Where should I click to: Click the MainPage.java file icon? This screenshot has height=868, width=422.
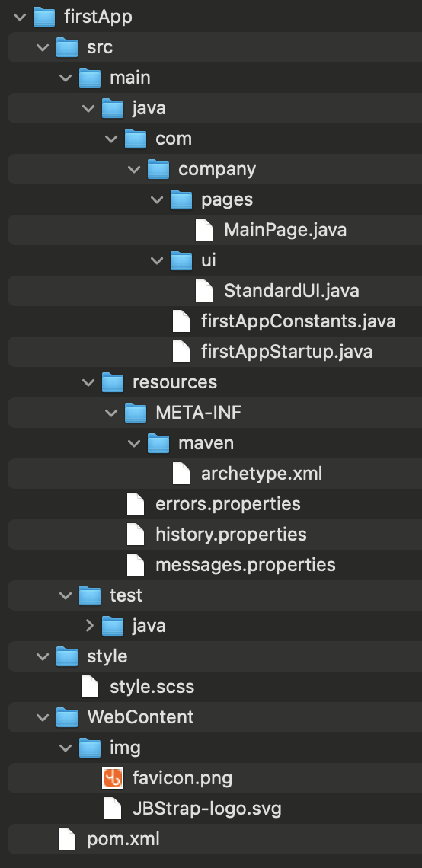pos(204,230)
